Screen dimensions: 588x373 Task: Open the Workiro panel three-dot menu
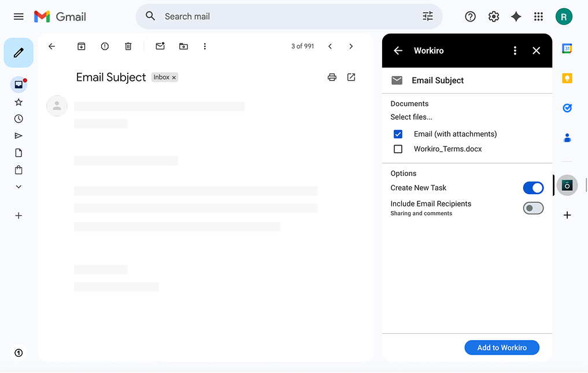pyautogui.click(x=515, y=50)
